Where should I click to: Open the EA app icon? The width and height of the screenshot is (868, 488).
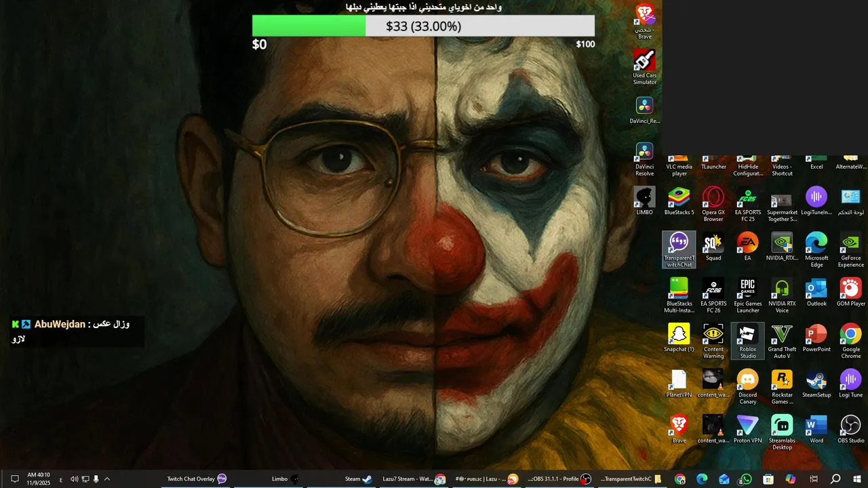pos(748,247)
